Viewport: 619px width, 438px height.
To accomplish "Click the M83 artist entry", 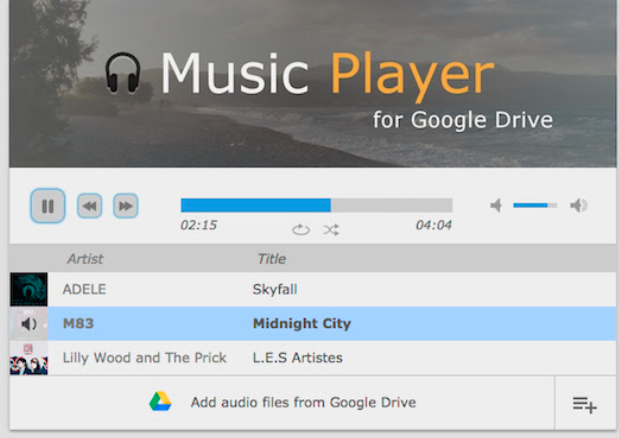I will pos(78,324).
